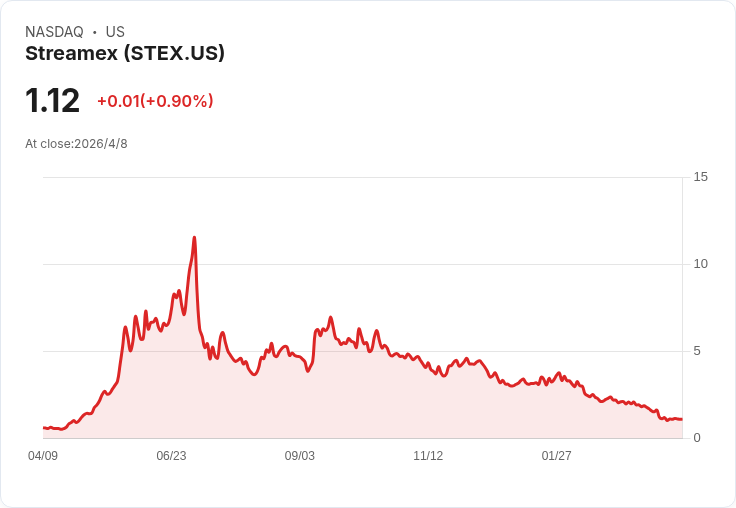This screenshot has width=736, height=508.
Task: Select the 09/03 x-axis date label
Action: click(x=299, y=455)
